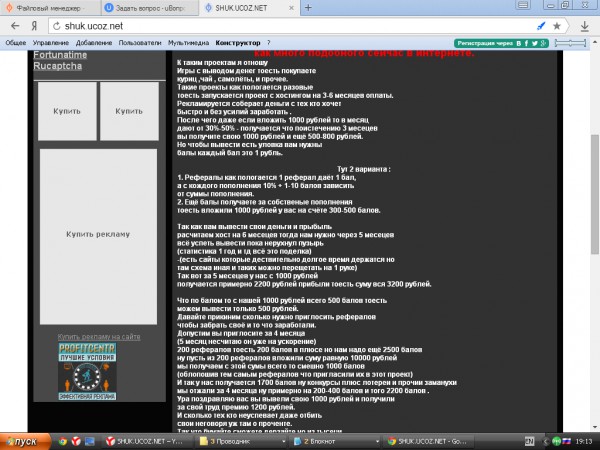Click the scrollbar down arrow
This screenshot has height=450, width=600.
click(595, 427)
